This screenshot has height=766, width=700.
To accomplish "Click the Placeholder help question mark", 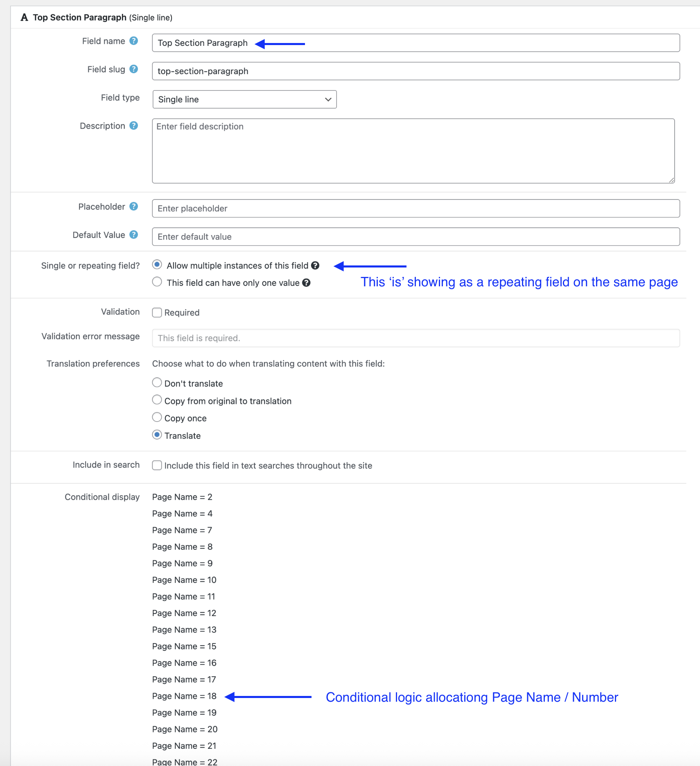I will point(133,206).
